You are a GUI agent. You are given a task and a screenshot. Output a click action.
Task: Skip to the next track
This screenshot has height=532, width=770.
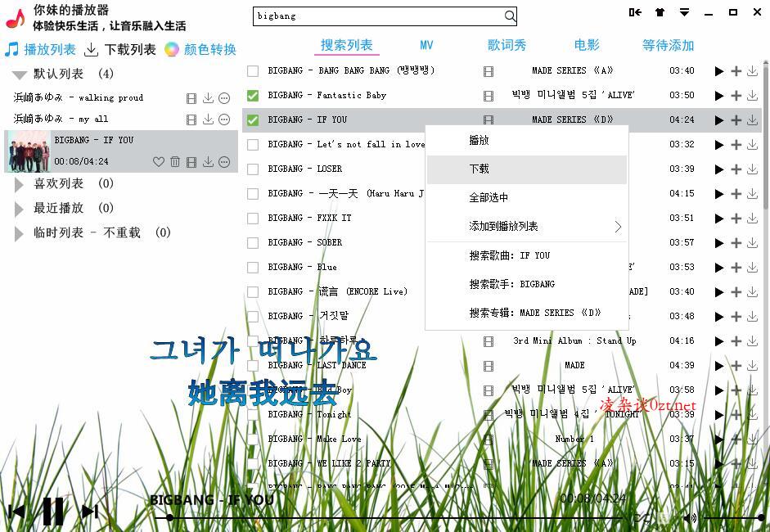[x=90, y=512]
